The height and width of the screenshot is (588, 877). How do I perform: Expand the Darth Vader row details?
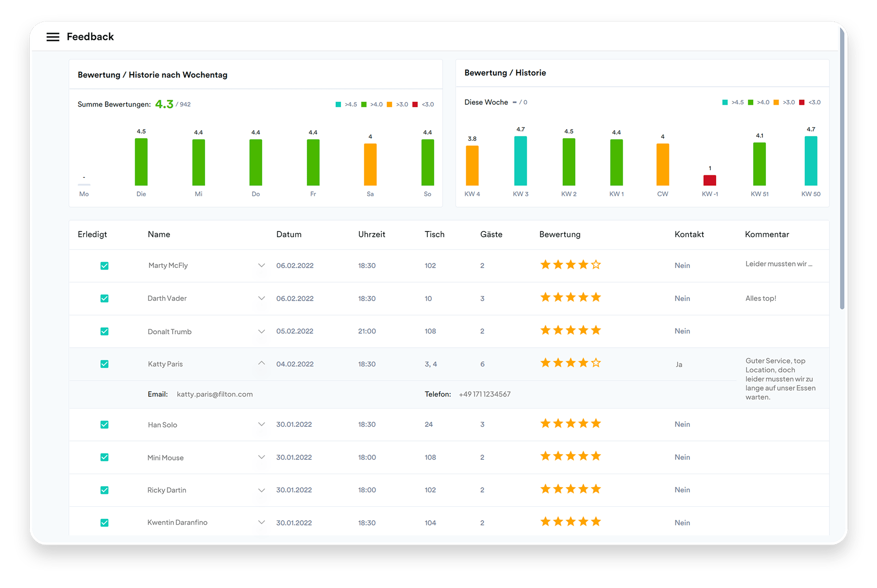[262, 298]
